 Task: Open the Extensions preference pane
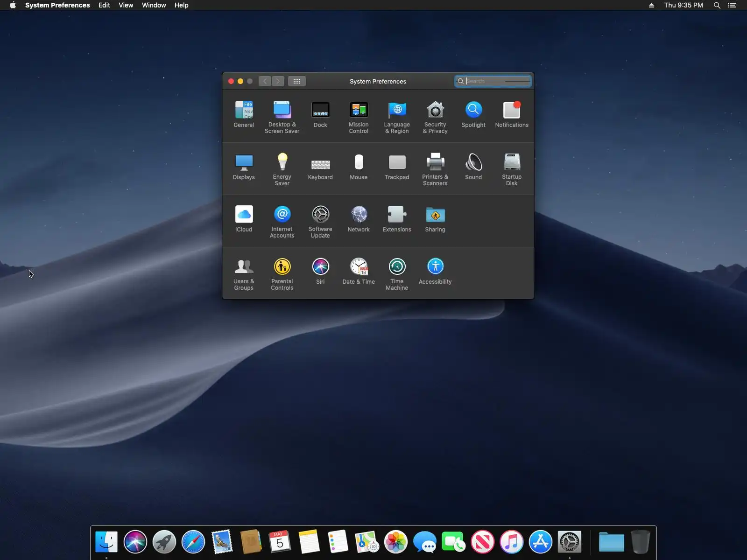(x=397, y=219)
